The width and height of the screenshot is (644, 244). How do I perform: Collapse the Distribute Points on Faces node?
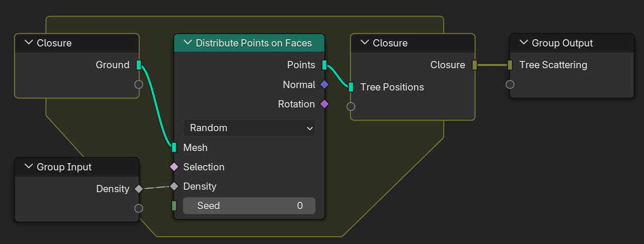pyautogui.click(x=188, y=43)
